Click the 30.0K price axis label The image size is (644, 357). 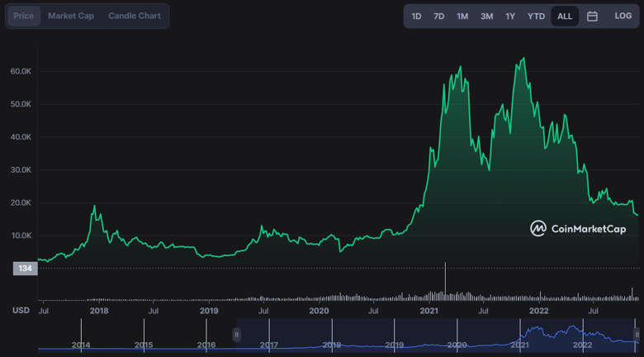tap(21, 170)
